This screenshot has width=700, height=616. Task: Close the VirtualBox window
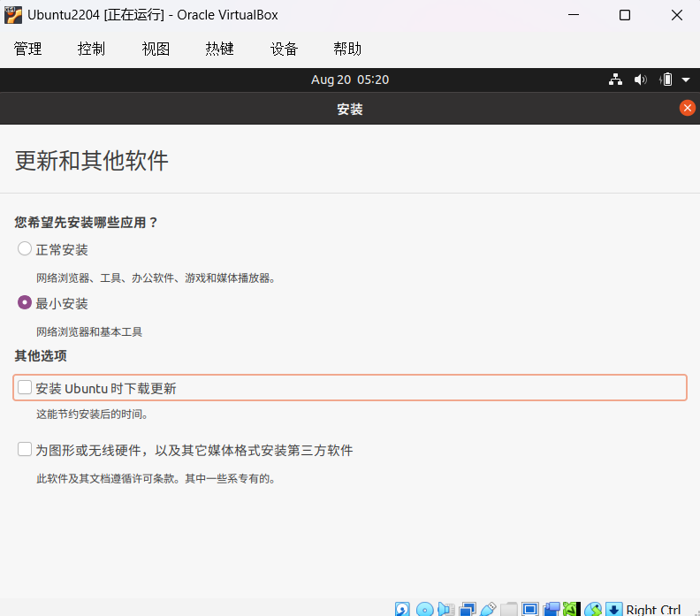(677, 15)
